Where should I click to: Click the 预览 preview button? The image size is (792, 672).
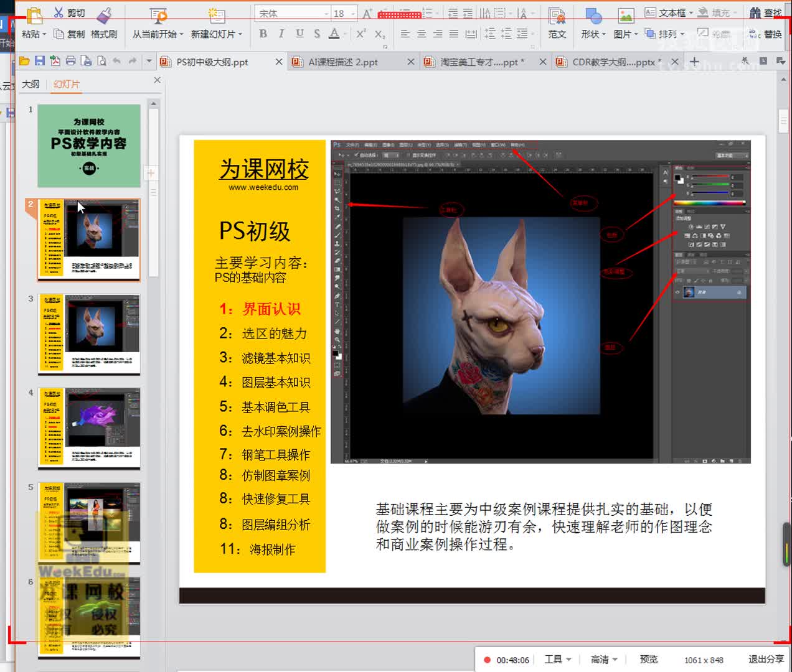[x=648, y=660]
